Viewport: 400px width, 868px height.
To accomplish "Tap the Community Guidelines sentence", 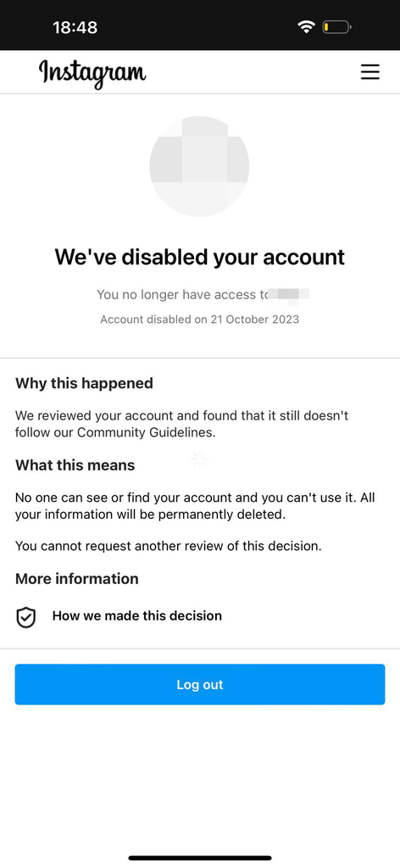I will (x=182, y=424).
